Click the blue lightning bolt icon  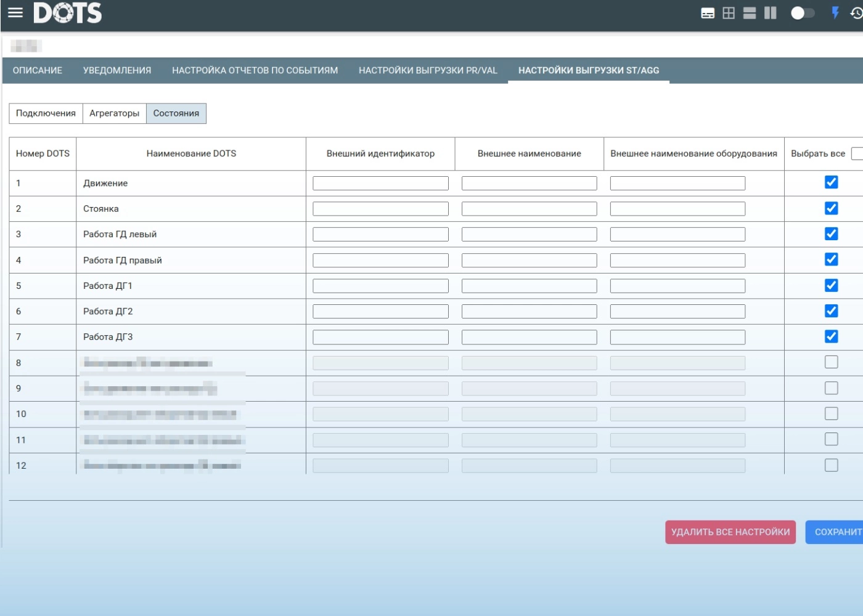coord(835,13)
